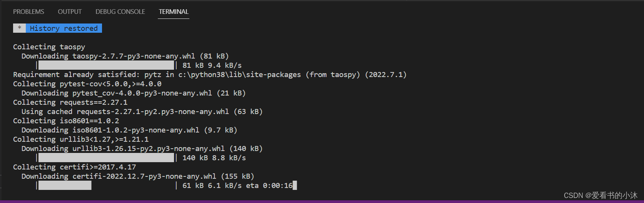Select the DEBUG CONSOLE tab
The height and width of the screenshot is (203, 644).
click(x=120, y=12)
